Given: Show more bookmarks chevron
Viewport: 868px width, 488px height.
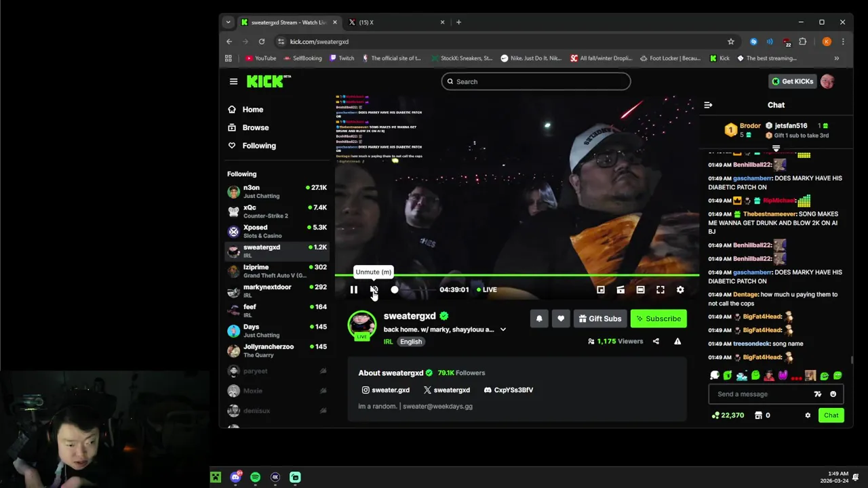Looking at the screenshot, I should click(836, 58).
